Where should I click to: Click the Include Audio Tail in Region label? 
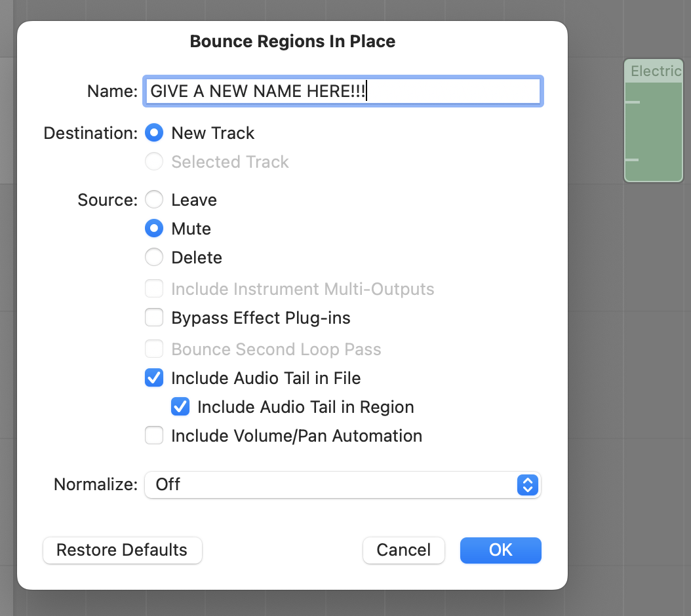[306, 407]
